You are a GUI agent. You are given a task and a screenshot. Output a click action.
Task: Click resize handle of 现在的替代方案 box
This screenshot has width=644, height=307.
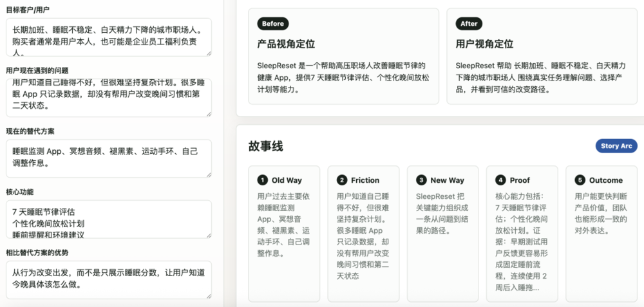(209, 175)
